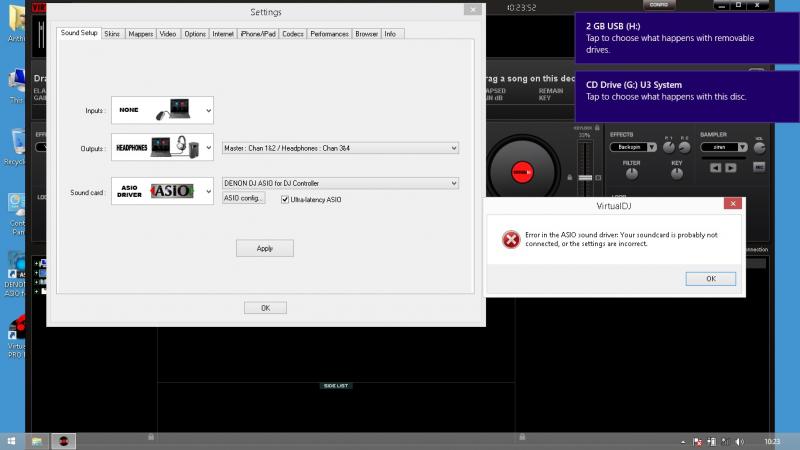Open the DENON ASIO desktop shortcut
Viewport: 800px width, 450px height.
[x=15, y=275]
